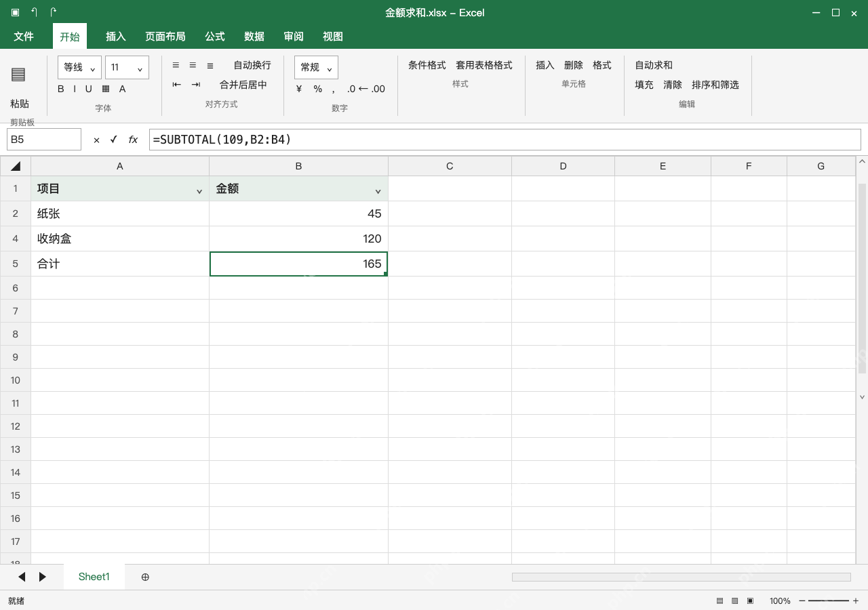Increase the cell indent
The height and width of the screenshot is (610, 868).
(x=196, y=85)
